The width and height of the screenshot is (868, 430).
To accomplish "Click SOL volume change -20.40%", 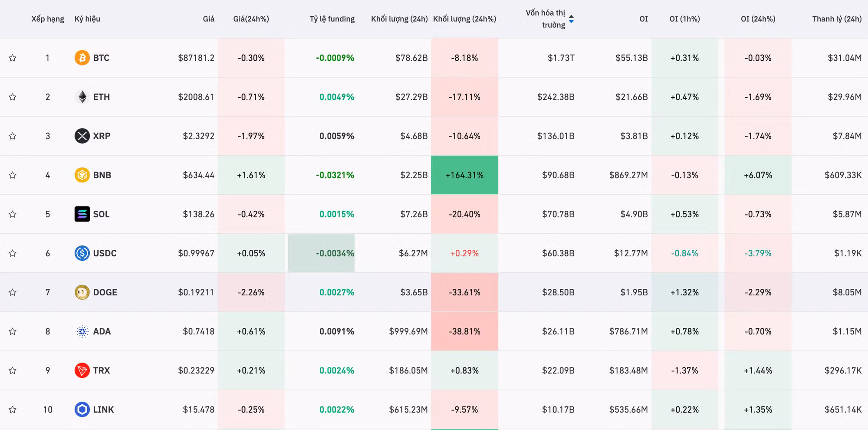I will click(x=464, y=214).
